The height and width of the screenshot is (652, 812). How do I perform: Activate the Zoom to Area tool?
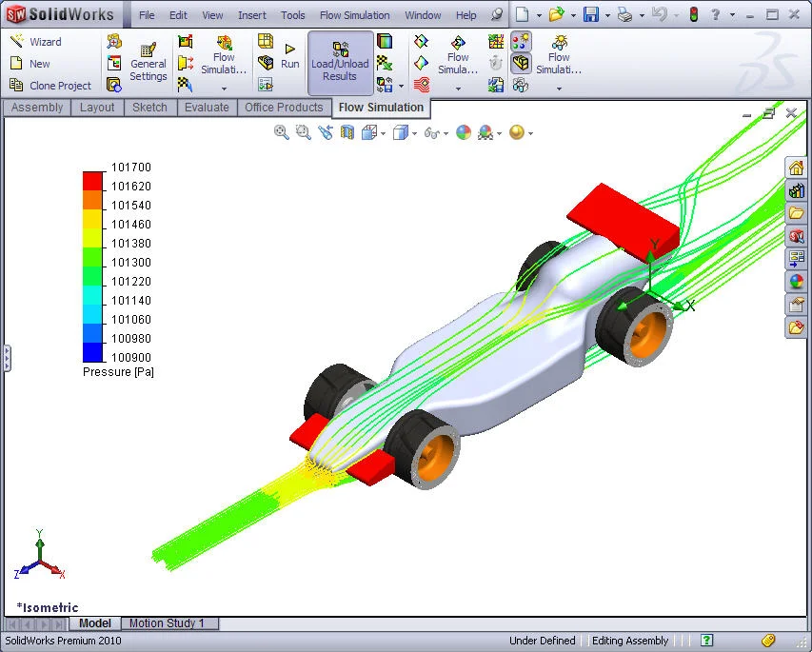point(302,132)
